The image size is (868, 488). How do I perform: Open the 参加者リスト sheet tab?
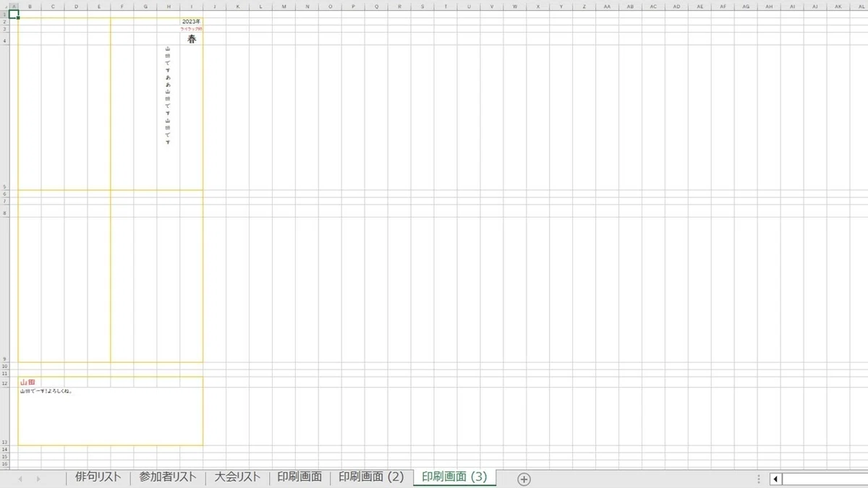point(167,477)
